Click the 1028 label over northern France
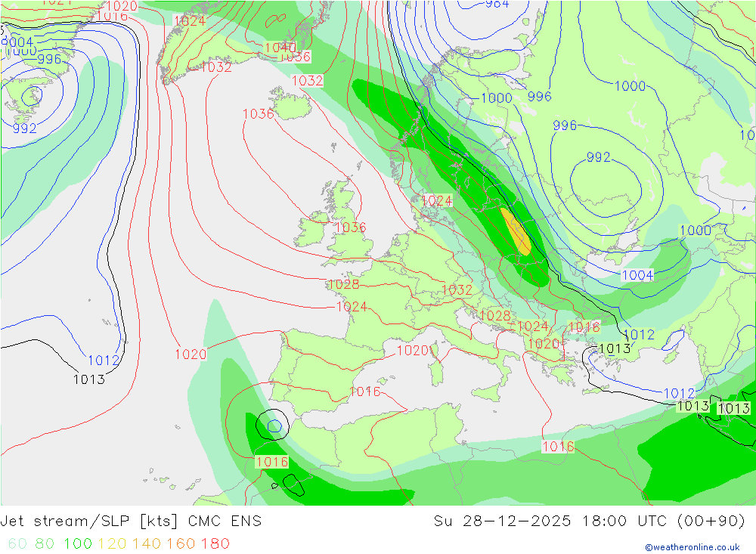 (343, 284)
